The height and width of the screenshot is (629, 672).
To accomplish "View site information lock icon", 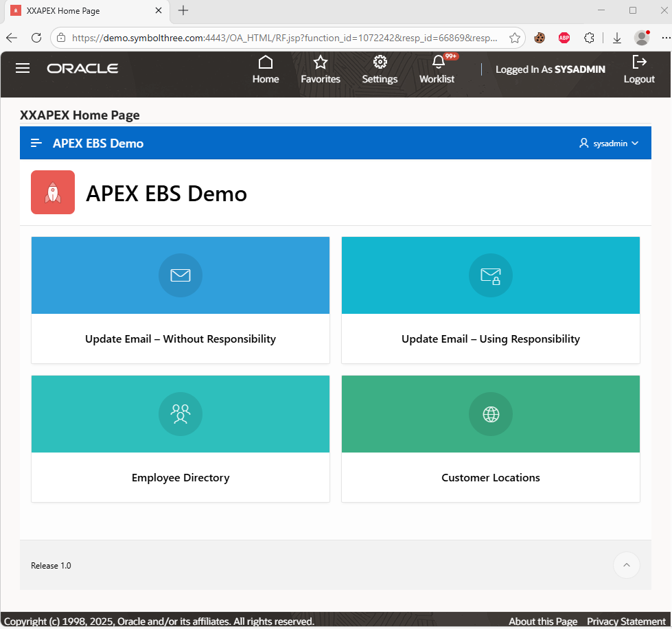I will pyautogui.click(x=61, y=38).
